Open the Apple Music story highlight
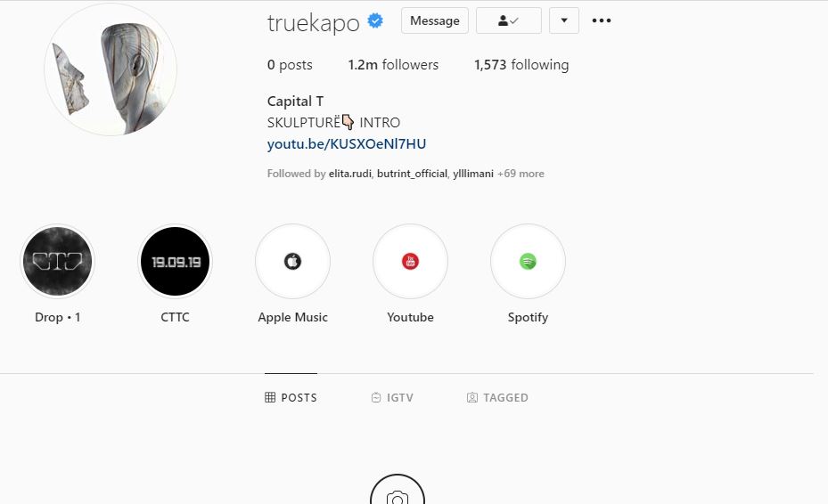This screenshot has width=828, height=504. pos(292,261)
